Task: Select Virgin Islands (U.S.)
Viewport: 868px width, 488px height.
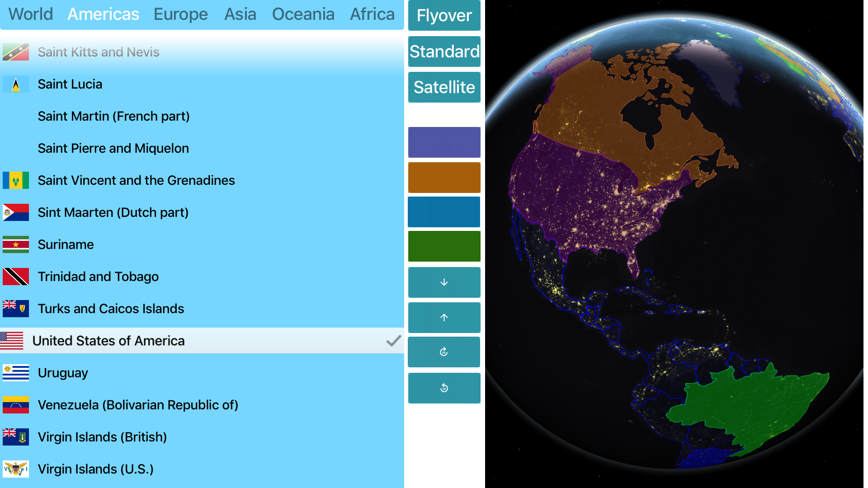Action: [x=202, y=469]
